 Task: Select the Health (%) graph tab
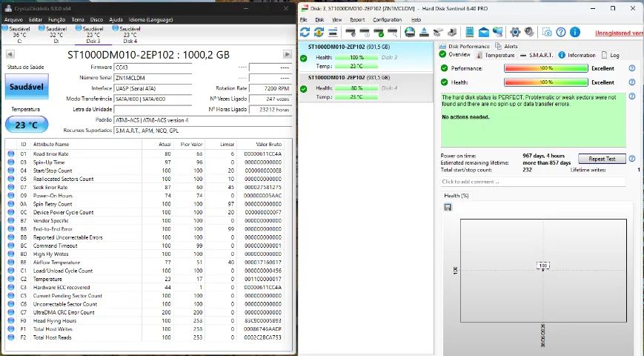(x=457, y=196)
